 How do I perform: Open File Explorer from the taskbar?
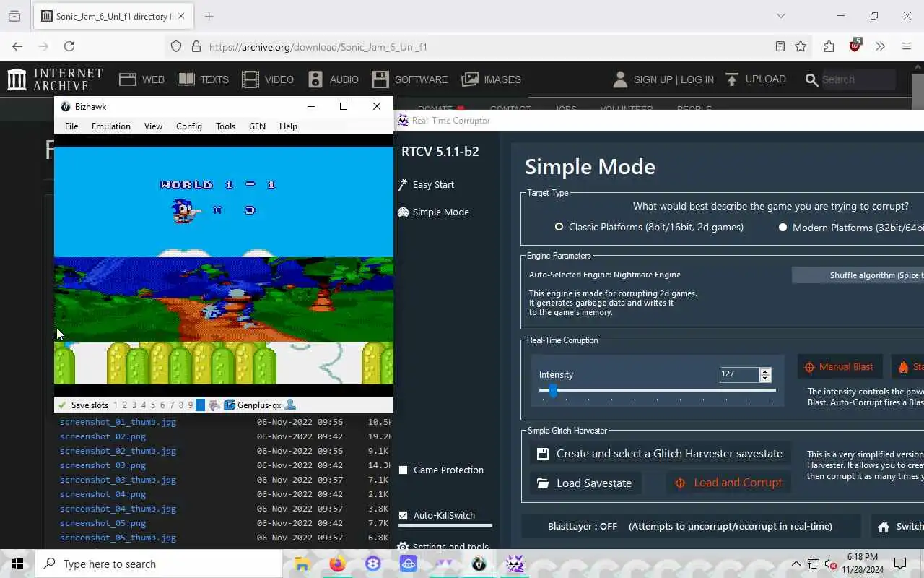(302, 564)
